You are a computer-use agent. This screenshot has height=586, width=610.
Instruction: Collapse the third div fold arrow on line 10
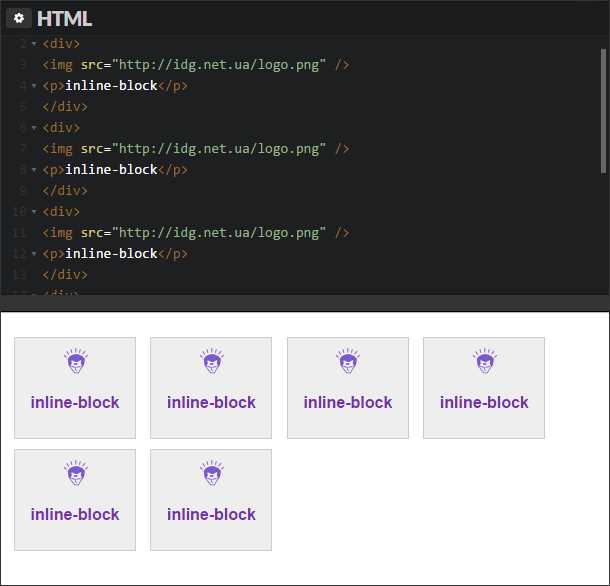coord(34,212)
